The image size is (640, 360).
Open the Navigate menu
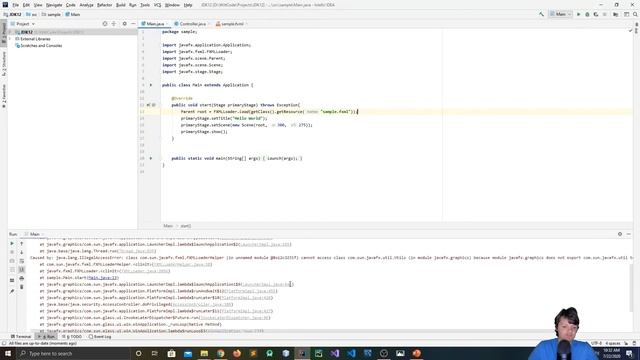[x=54, y=5]
